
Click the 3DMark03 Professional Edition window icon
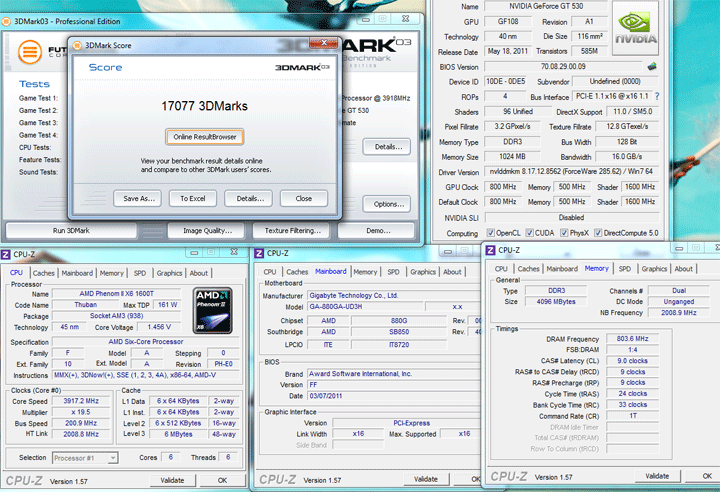click(6, 21)
